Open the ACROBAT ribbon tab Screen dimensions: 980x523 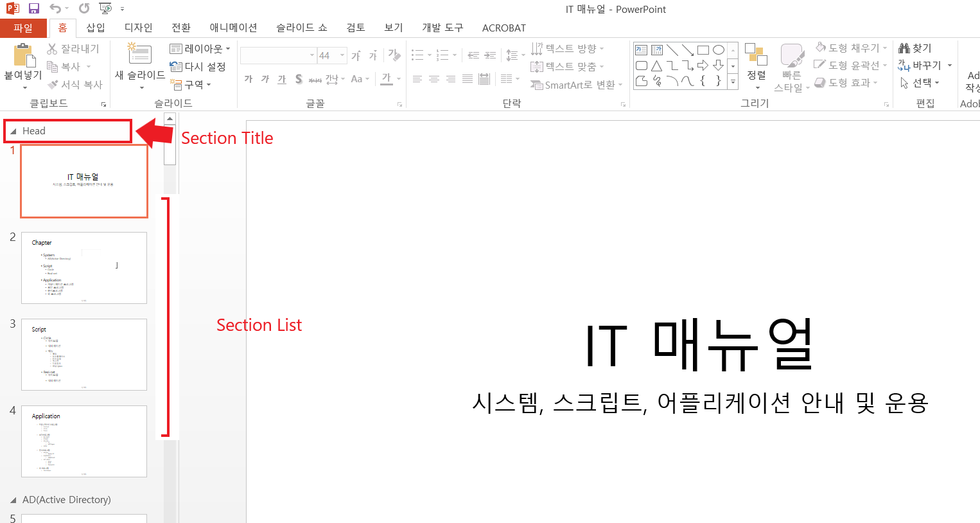pyautogui.click(x=503, y=28)
